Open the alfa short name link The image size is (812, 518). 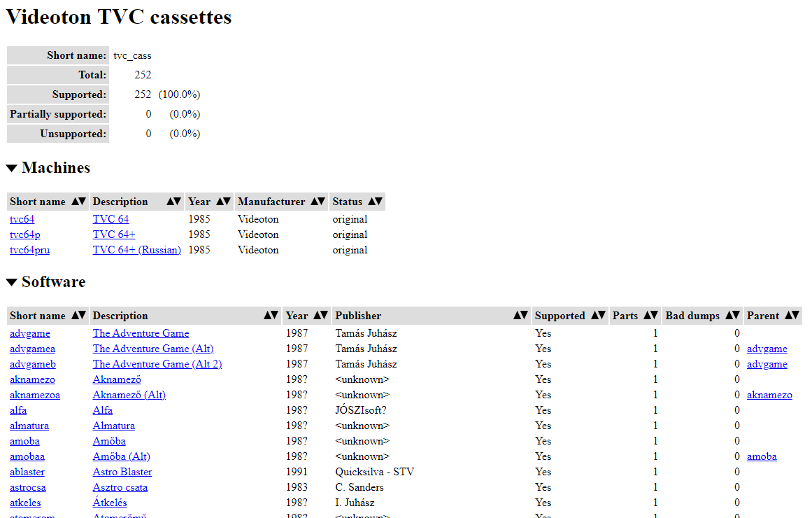(18, 411)
